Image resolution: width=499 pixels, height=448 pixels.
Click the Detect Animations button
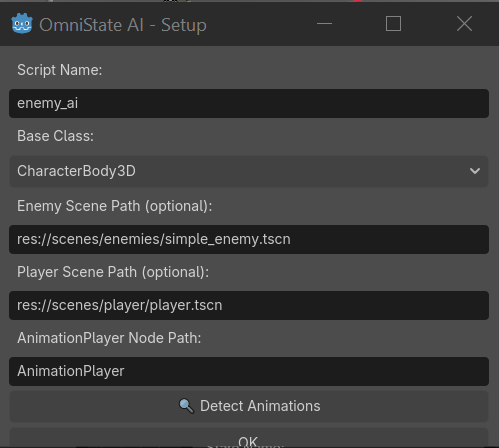(x=249, y=406)
